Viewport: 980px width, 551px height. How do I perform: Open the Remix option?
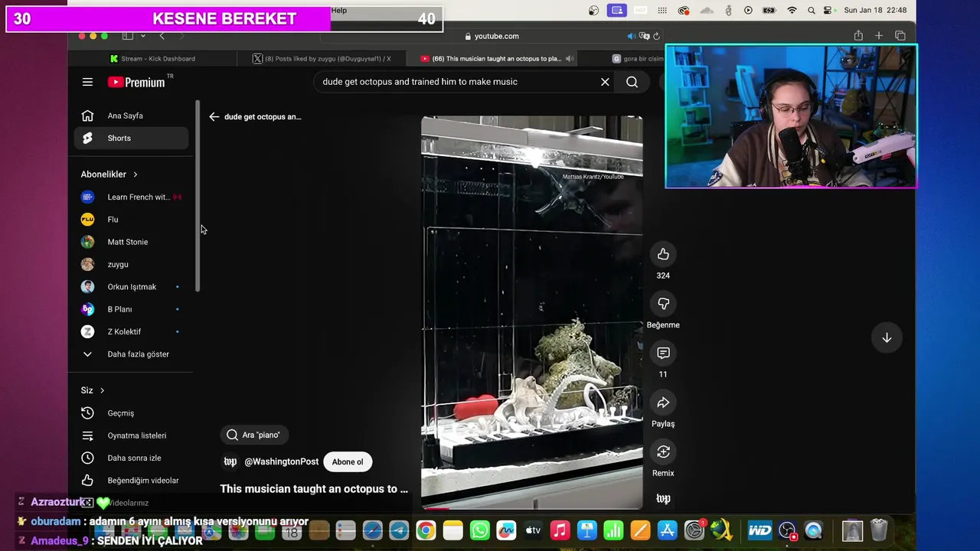tap(663, 452)
